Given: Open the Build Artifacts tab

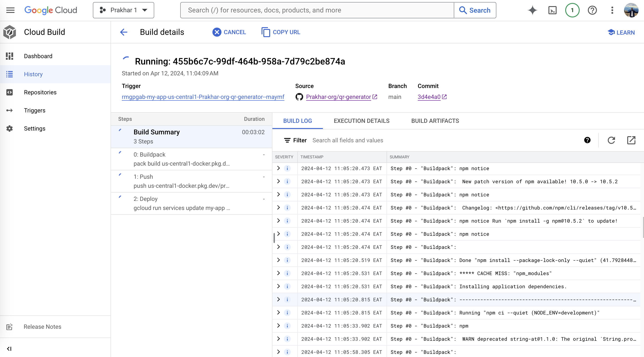Looking at the screenshot, I should point(435,121).
